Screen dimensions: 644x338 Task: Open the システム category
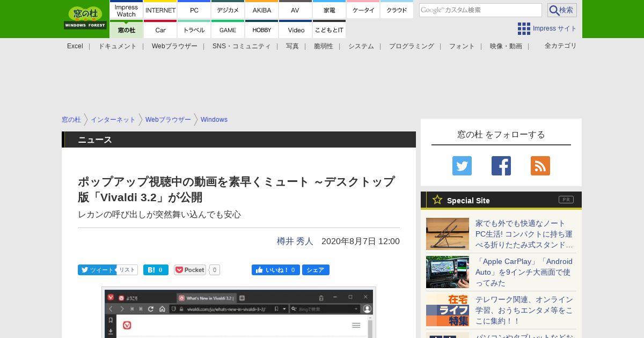(361, 46)
